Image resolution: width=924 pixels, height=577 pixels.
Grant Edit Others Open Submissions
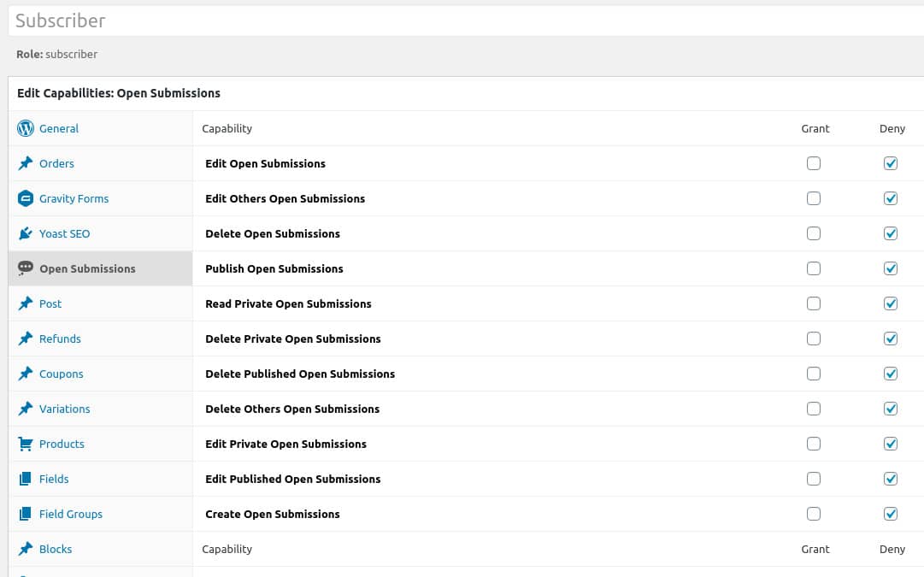813,198
